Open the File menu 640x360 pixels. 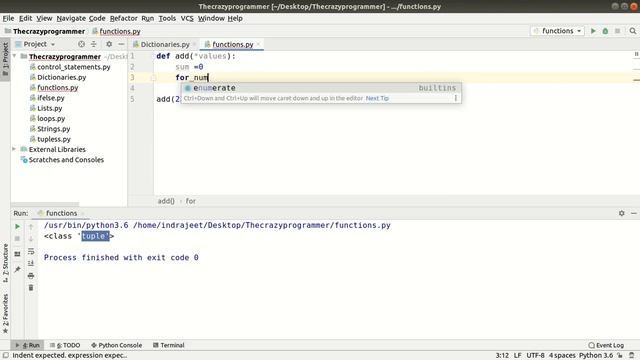click(x=8, y=18)
